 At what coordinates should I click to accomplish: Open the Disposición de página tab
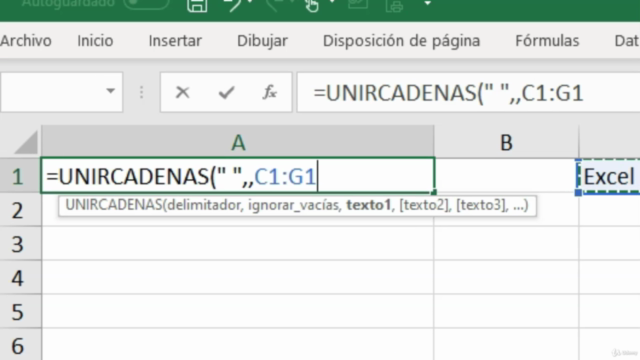pyautogui.click(x=401, y=41)
